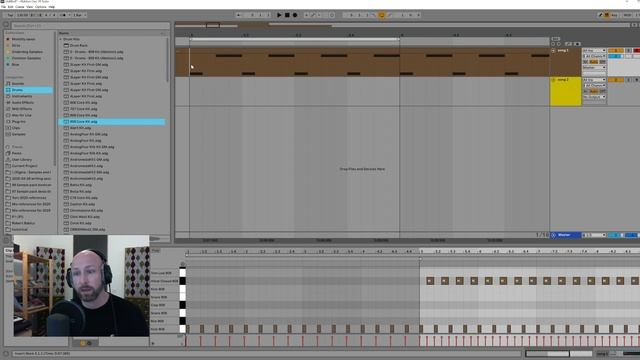640x360 pixels.
Task: Open the Edit menu
Action: (x=11, y=7)
